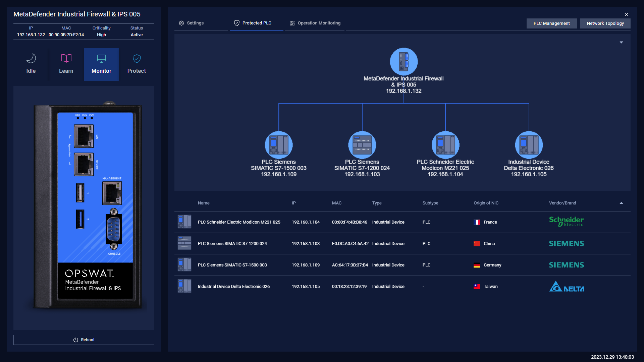
Task: Click the Settings gear icon
Action: (x=181, y=23)
